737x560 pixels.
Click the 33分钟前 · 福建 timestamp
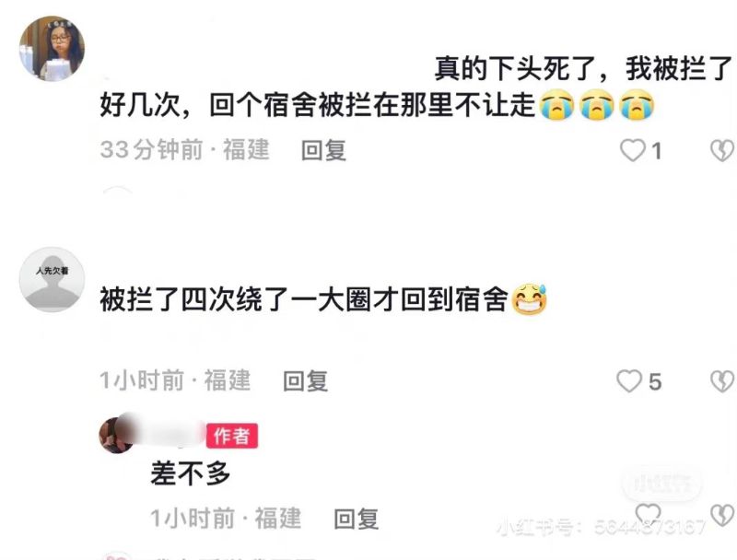pos(185,150)
